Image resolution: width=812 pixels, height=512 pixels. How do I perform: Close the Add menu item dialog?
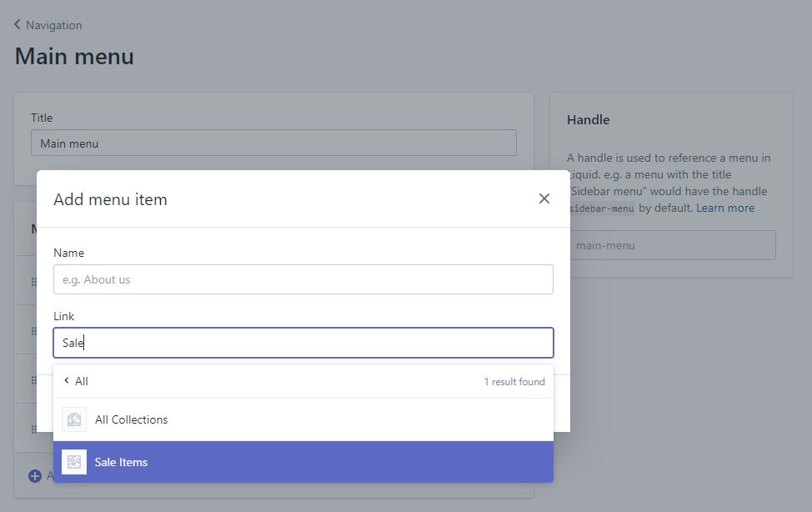point(544,198)
